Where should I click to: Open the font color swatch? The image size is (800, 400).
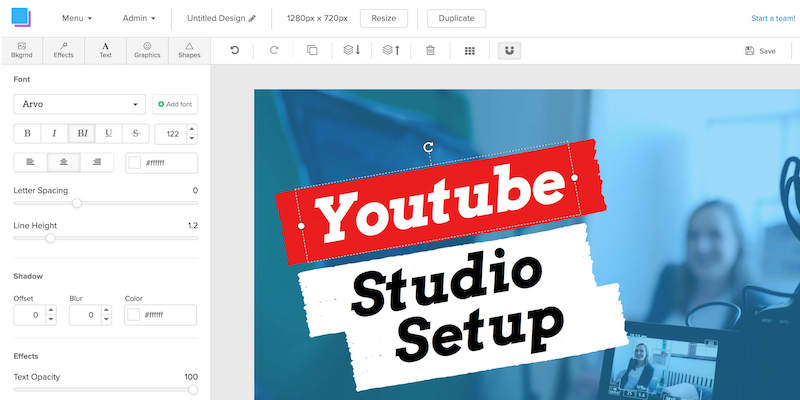(x=135, y=163)
